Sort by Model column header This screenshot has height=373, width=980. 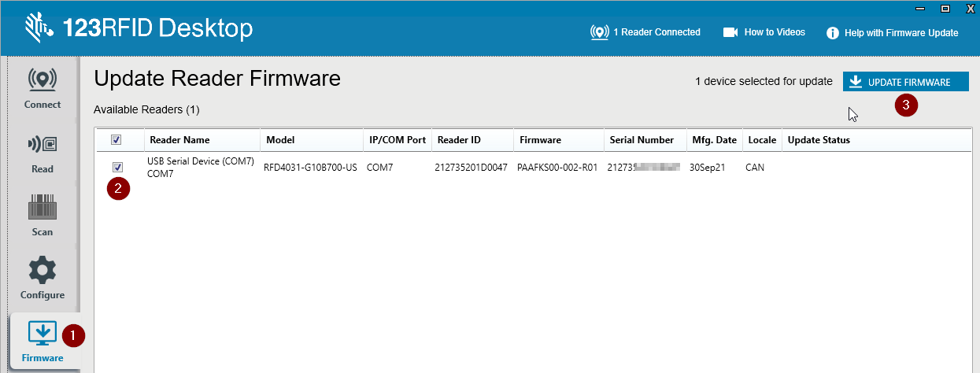280,140
